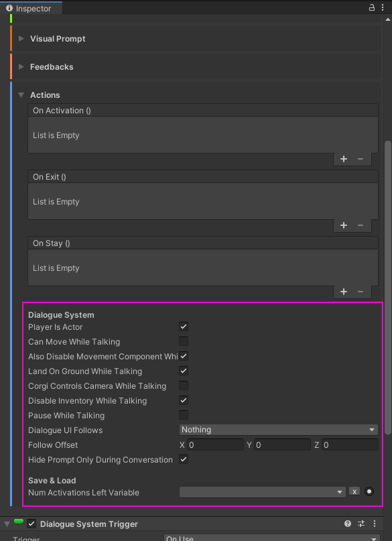The height and width of the screenshot is (541, 392).
Task: Open help for Dialogue System Trigger
Action: (x=348, y=524)
